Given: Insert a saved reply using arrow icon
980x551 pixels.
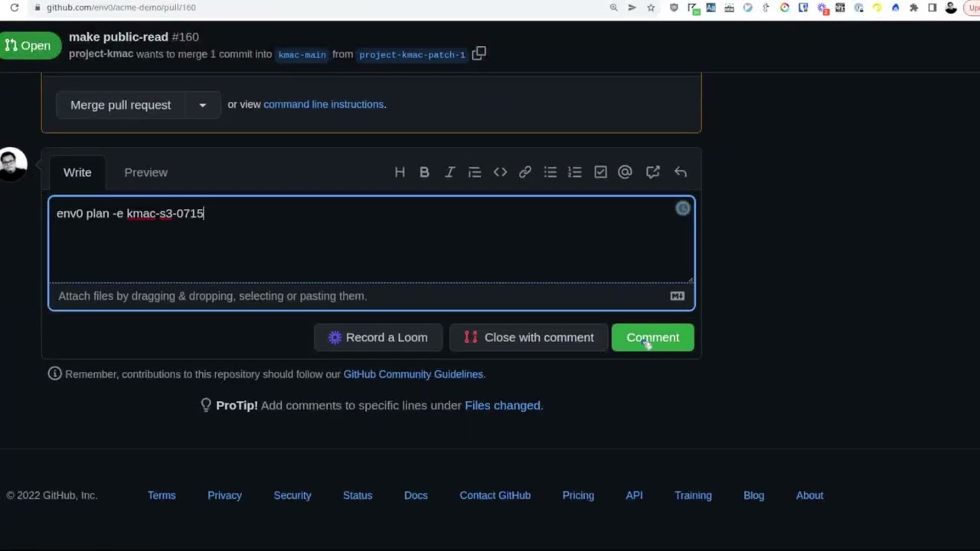Looking at the screenshot, I should [x=681, y=172].
